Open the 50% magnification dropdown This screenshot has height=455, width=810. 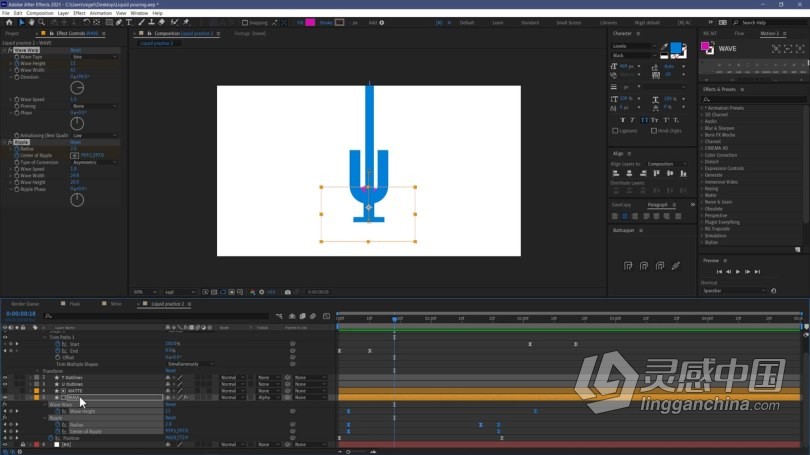tap(145, 292)
